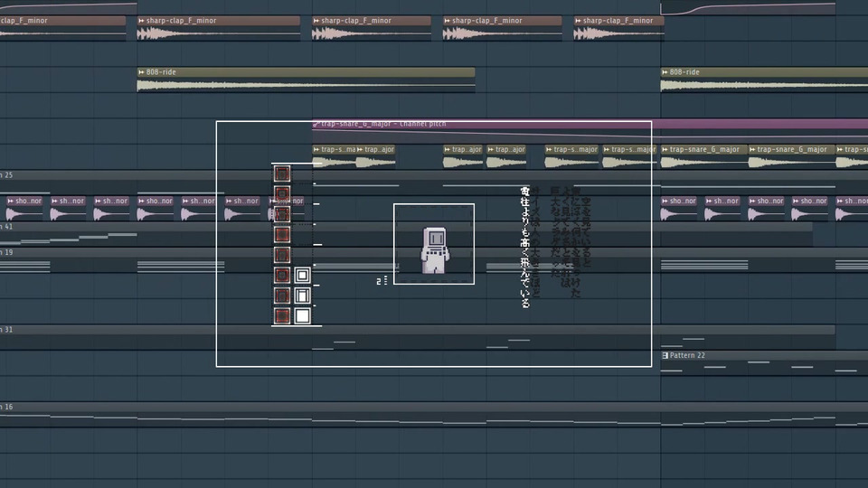This screenshot has width=868, height=488.
Task: Open menu arrow of the second trap-snare_G_major clip
Action: [752, 149]
